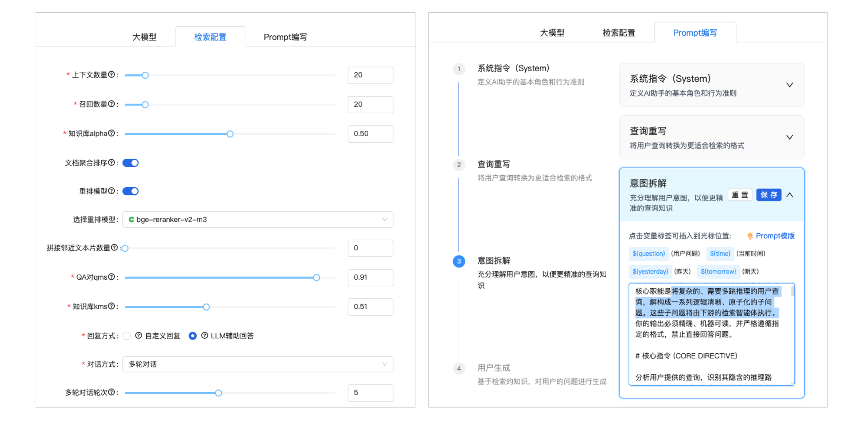
Task: Select the 自定义回复 radio option
Action: (x=127, y=336)
